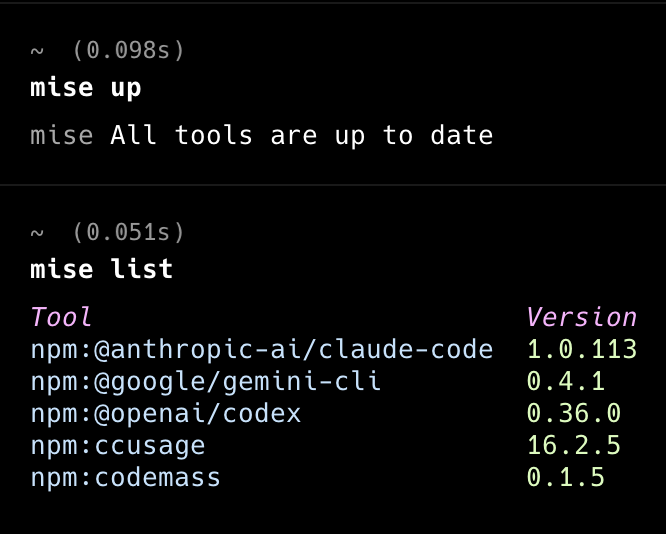Screen dimensions: 666x534
Task: Select npm:ccusage row text
Action: tap(118, 446)
